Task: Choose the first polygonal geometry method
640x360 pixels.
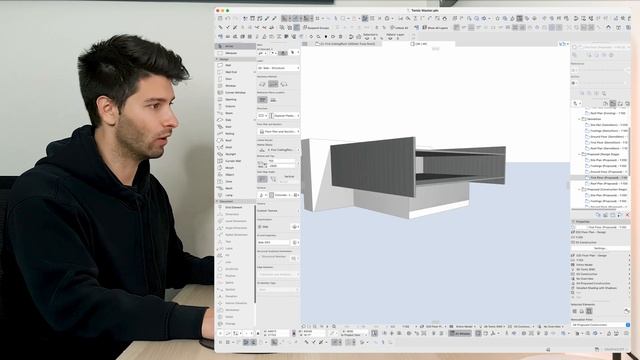Action: [262, 84]
